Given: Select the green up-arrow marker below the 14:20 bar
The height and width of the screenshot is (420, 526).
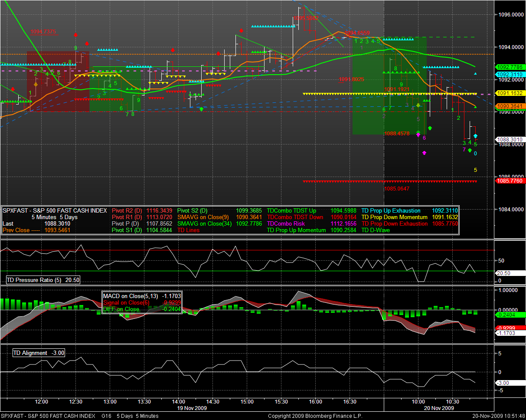Looking at the screenshot, I should click(x=201, y=109).
